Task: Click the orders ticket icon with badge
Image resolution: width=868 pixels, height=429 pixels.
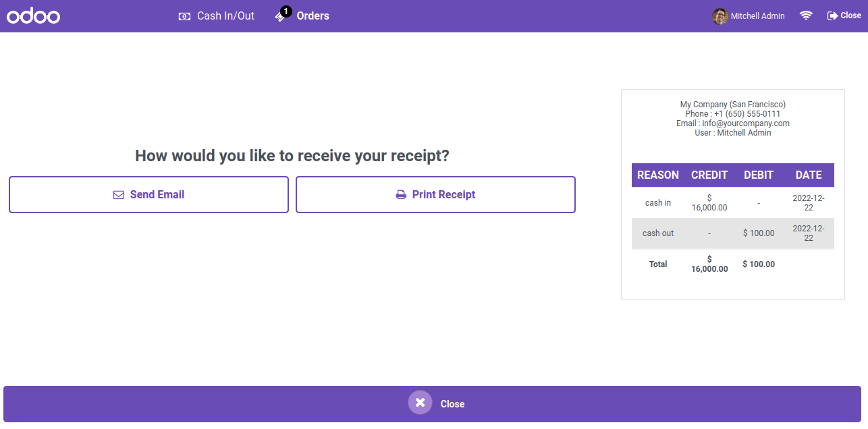Action: coord(283,14)
